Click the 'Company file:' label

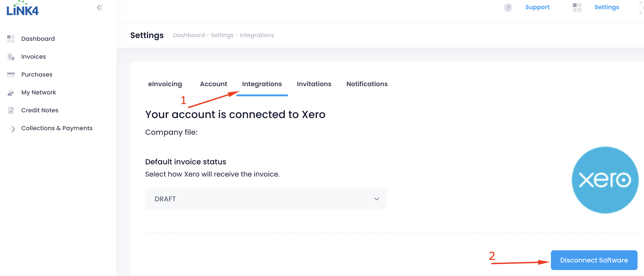[171, 132]
